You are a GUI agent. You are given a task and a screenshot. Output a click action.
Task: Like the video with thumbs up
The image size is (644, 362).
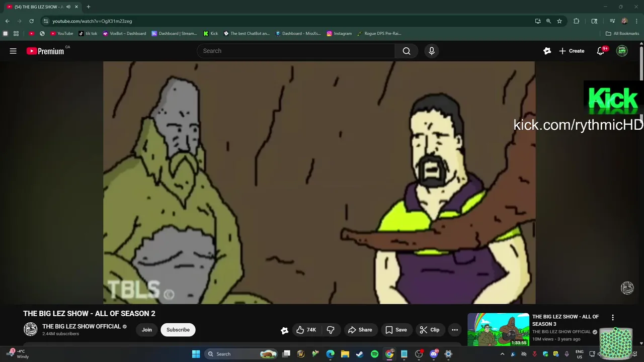[x=306, y=330]
